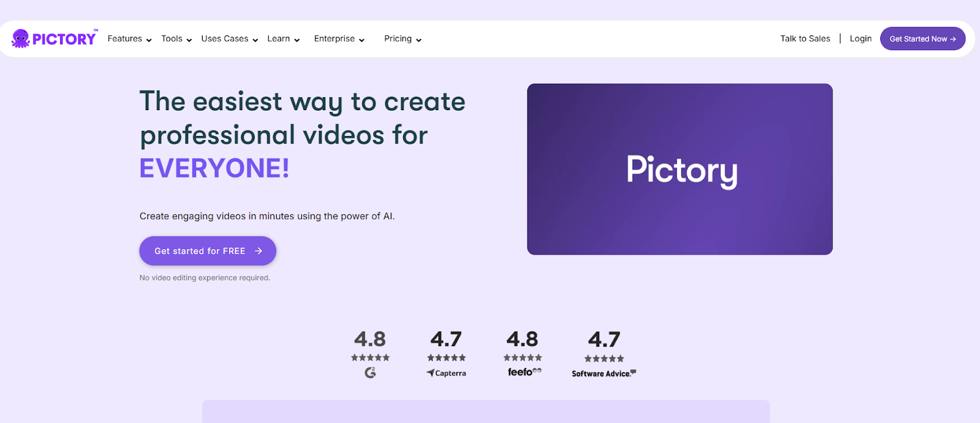The height and width of the screenshot is (423, 980).
Task: Click Get Started Now button
Action: click(x=923, y=39)
